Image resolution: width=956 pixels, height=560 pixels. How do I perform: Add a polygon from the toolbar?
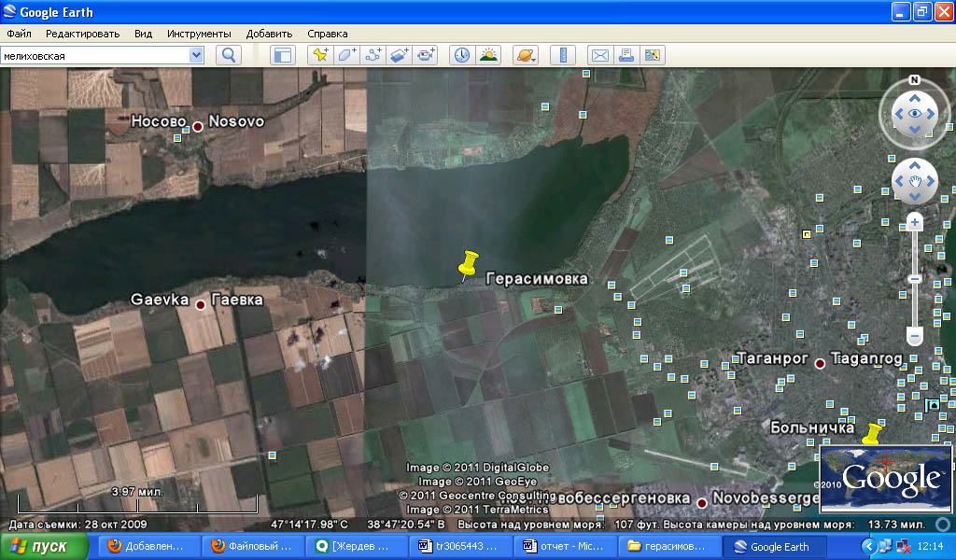pyautogui.click(x=346, y=55)
